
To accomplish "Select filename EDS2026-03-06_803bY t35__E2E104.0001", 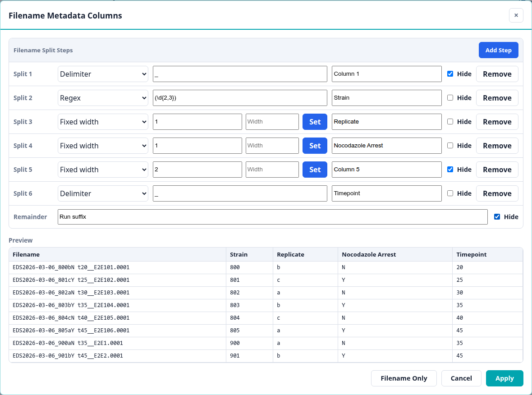I will pos(71,305).
